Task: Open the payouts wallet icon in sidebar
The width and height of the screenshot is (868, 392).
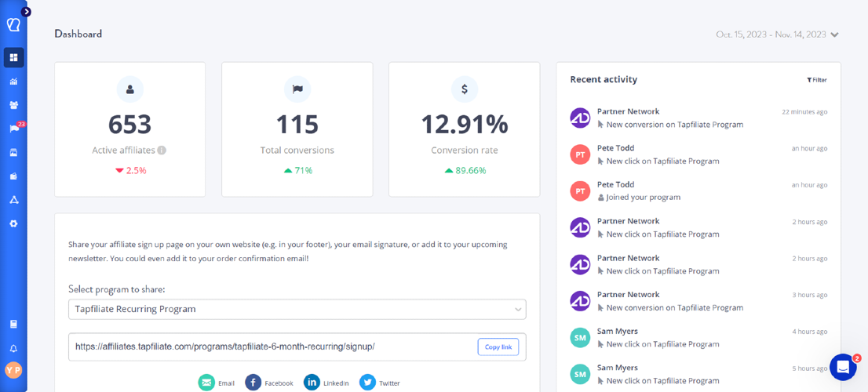Action: [x=14, y=176]
